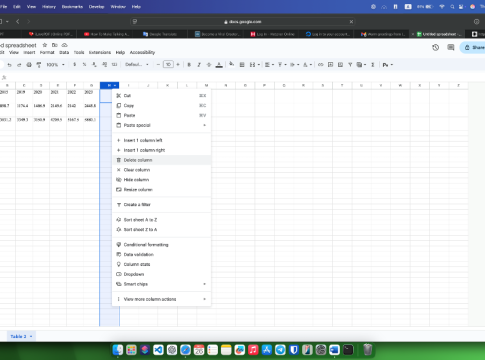Open the fill color picker
This screenshot has width=485, height=360.
pos(231,64)
